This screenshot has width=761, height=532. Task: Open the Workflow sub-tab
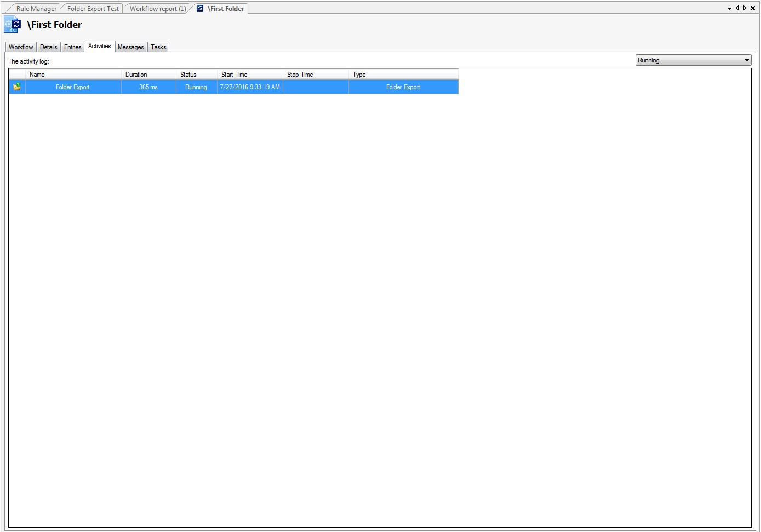pos(21,47)
